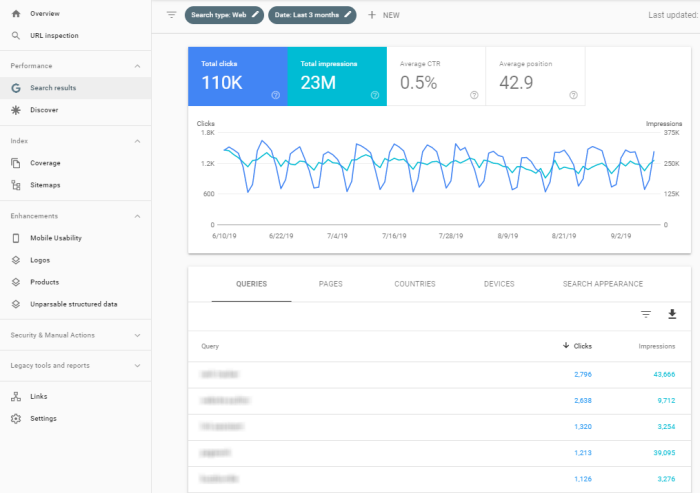Screen dimensions: 700x493
Task: Toggle the Total impressions metric card
Action: tap(336, 75)
